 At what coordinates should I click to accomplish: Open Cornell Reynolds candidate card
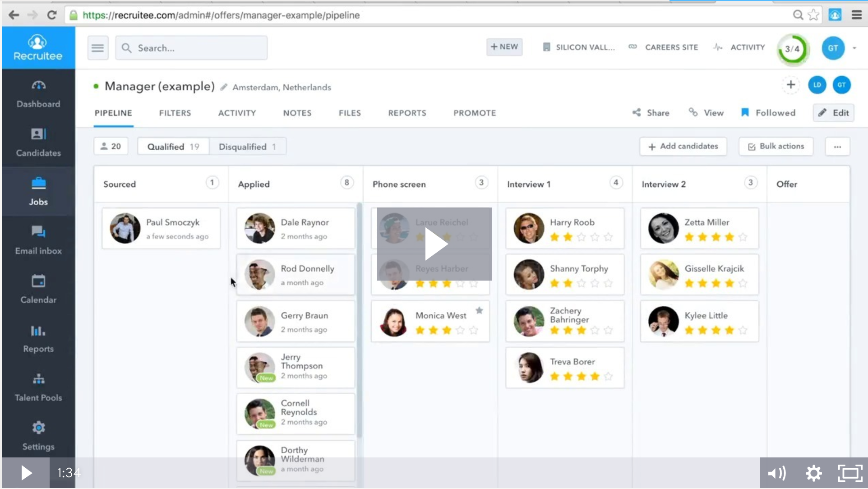[295, 414]
